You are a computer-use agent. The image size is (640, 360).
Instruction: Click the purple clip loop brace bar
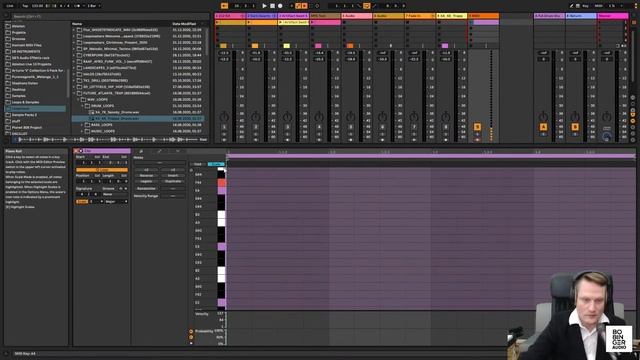coord(431,156)
